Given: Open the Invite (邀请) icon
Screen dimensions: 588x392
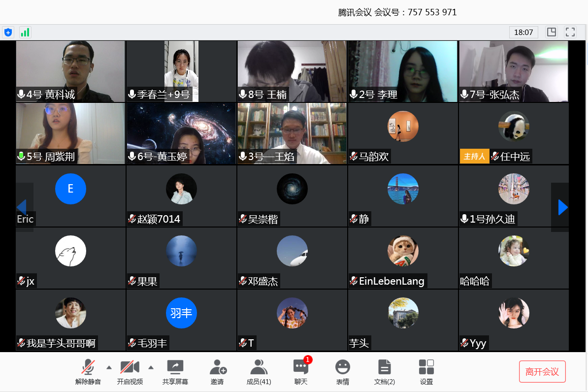Looking at the screenshot, I should 217,372.
